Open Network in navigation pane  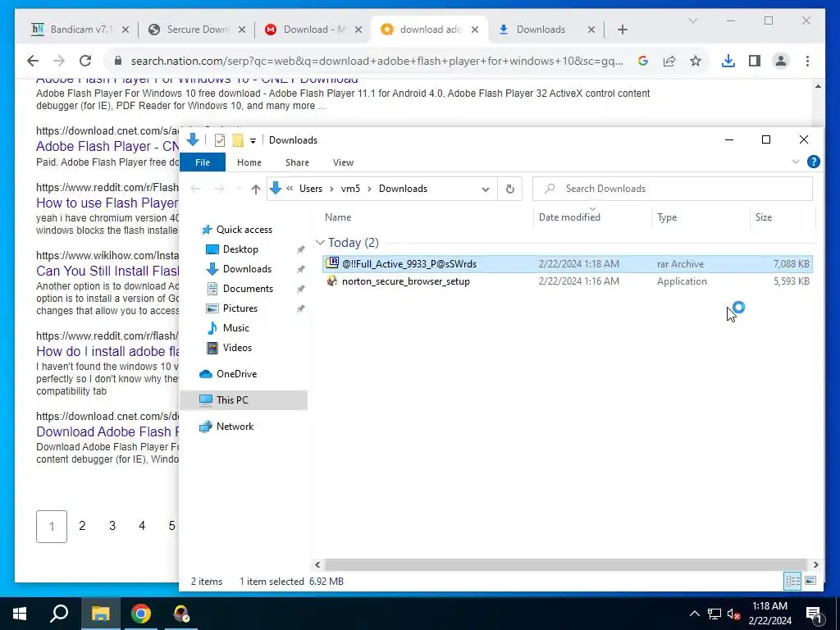(235, 427)
